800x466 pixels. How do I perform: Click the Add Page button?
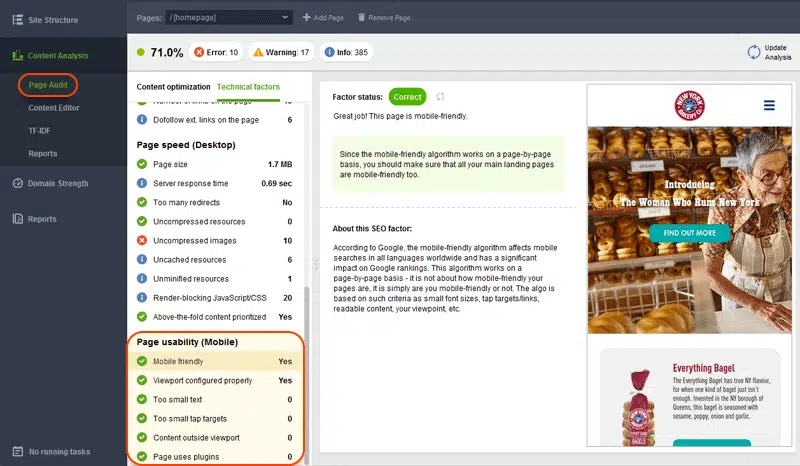pyautogui.click(x=325, y=18)
